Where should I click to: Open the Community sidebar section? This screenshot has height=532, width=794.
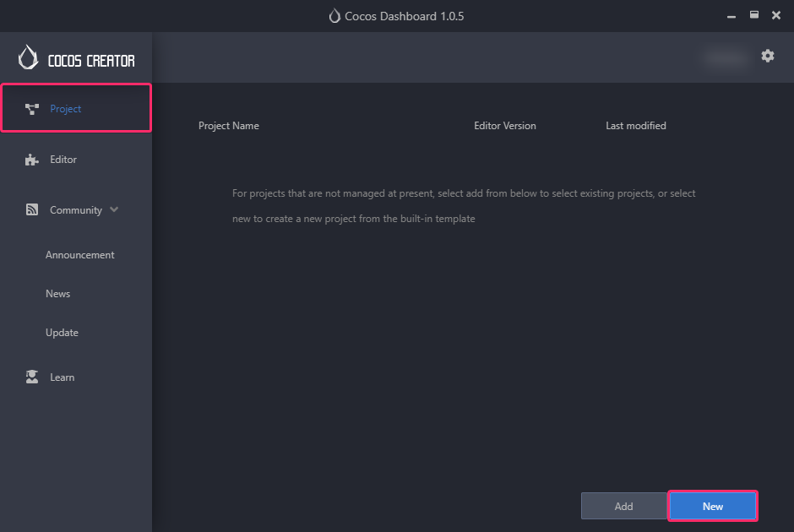coord(76,209)
